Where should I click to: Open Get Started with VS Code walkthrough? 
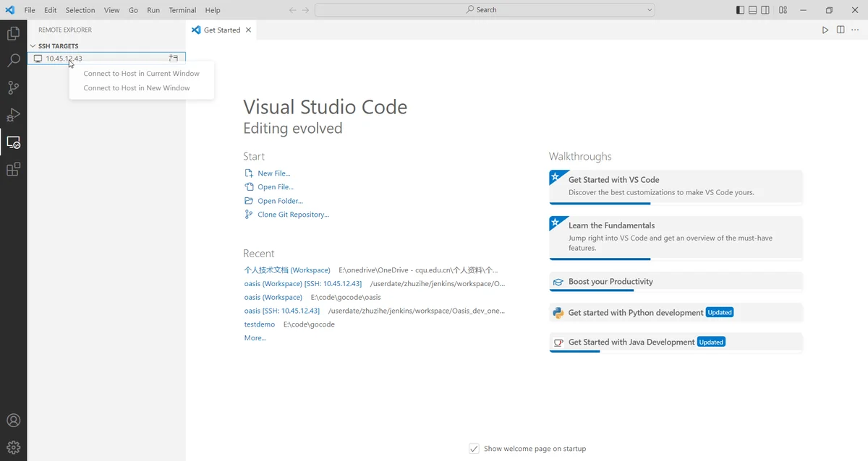(676, 187)
